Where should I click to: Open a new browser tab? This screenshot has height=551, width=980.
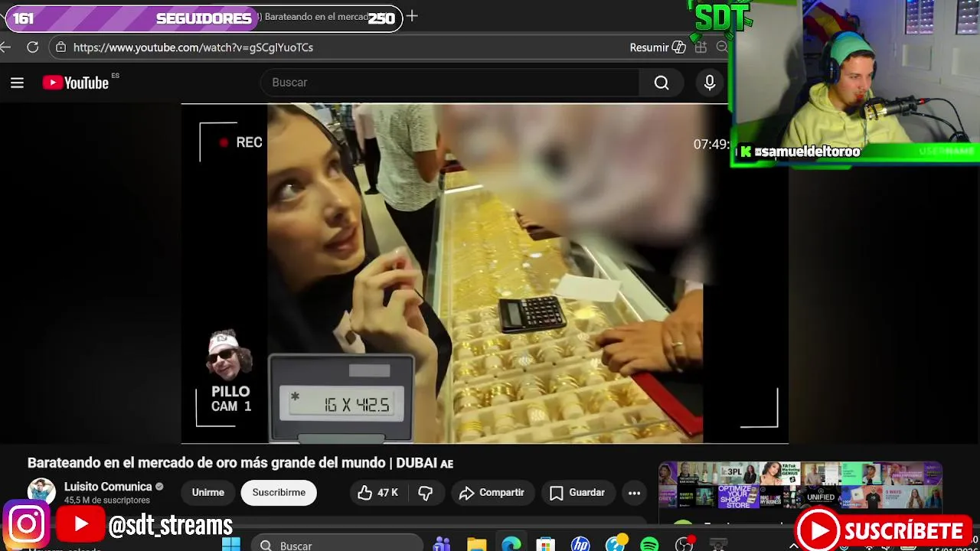click(x=412, y=16)
